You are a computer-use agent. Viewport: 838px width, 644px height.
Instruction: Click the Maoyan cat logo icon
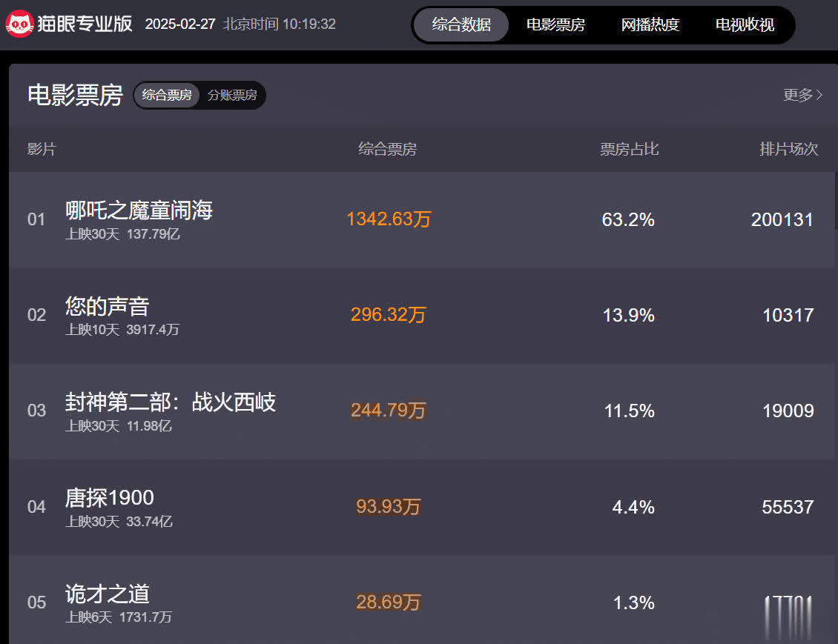click(19, 24)
